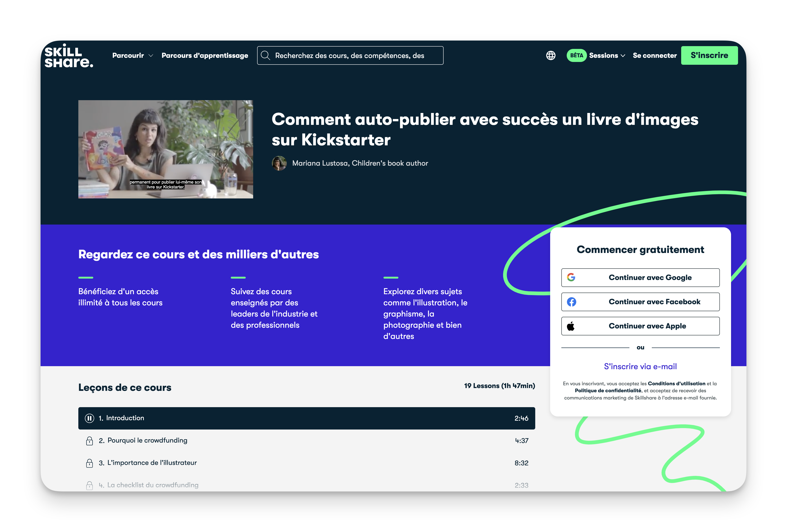Click lock icon beside L'importance de l'illustrateur
Image resolution: width=787 pixels, height=532 pixels.
click(x=90, y=463)
